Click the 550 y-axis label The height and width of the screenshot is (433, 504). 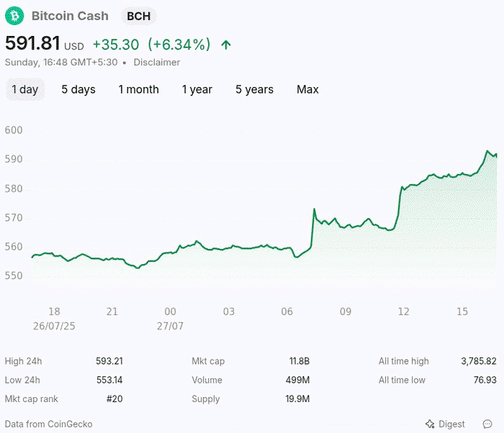(x=14, y=276)
